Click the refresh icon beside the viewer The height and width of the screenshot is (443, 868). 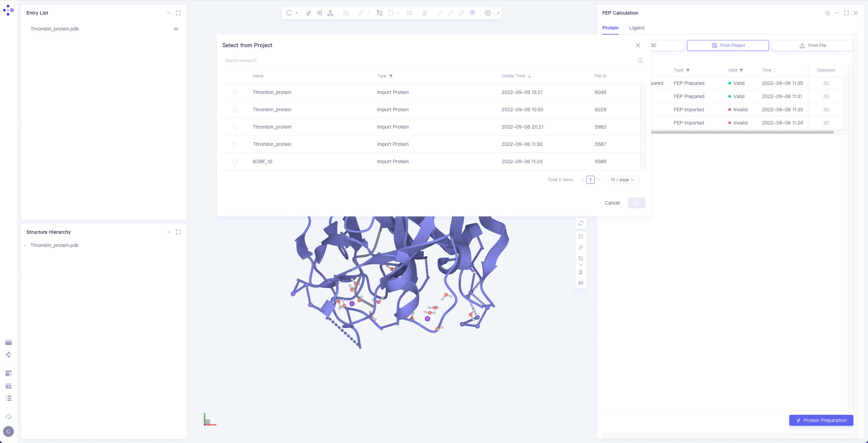[x=581, y=223]
